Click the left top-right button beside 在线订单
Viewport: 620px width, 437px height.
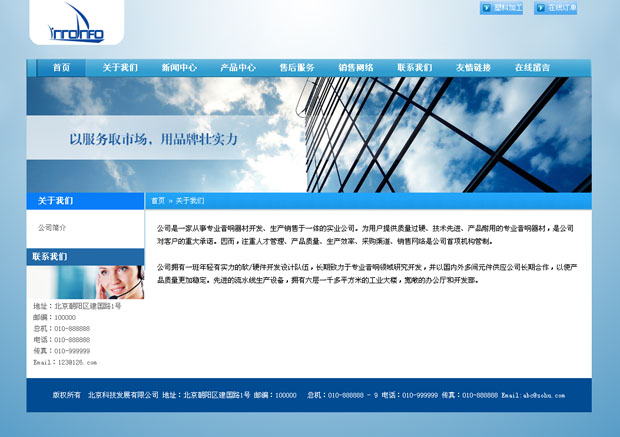click(x=501, y=8)
